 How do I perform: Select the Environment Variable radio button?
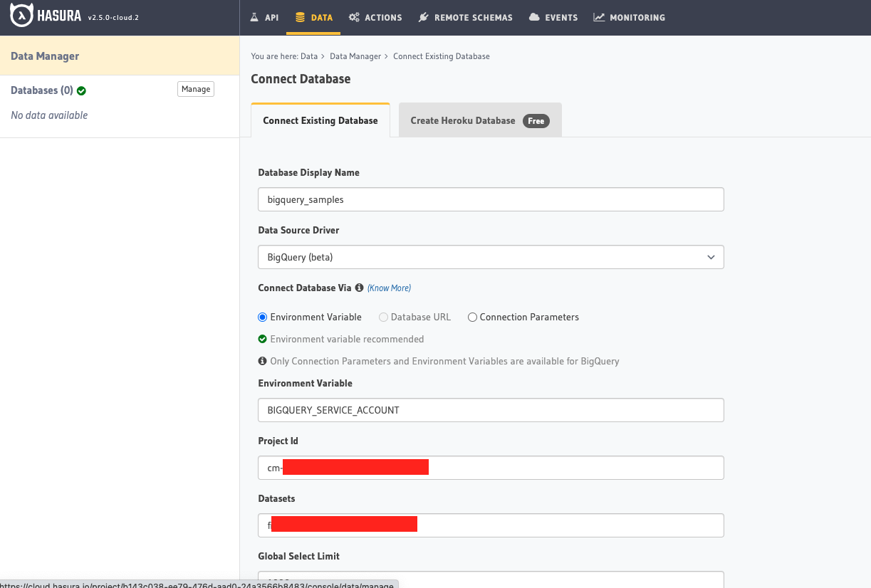pyautogui.click(x=262, y=317)
